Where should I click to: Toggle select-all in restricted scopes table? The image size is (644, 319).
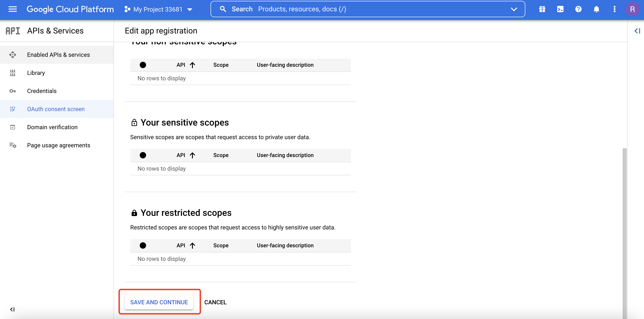(x=143, y=245)
